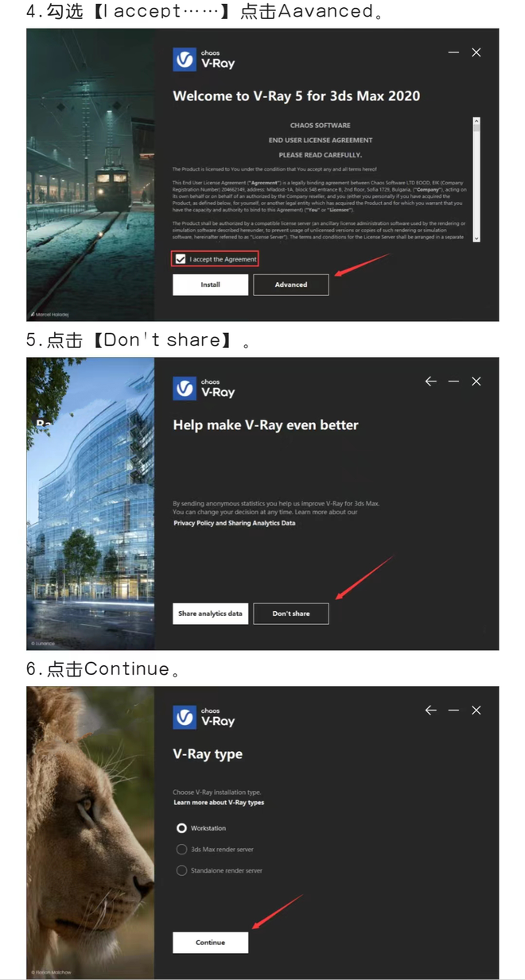Image resolution: width=525 pixels, height=980 pixels.
Task: Go back using the arrow in the analytics window
Action: click(431, 382)
